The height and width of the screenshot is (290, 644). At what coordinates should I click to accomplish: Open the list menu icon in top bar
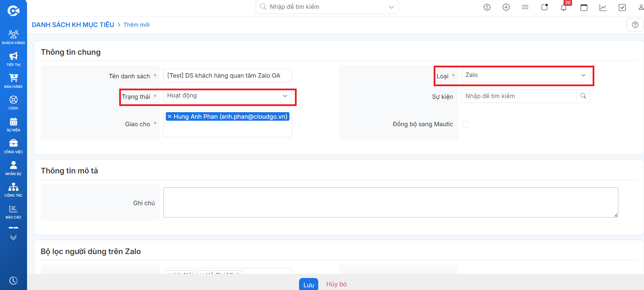coord(525,7)
